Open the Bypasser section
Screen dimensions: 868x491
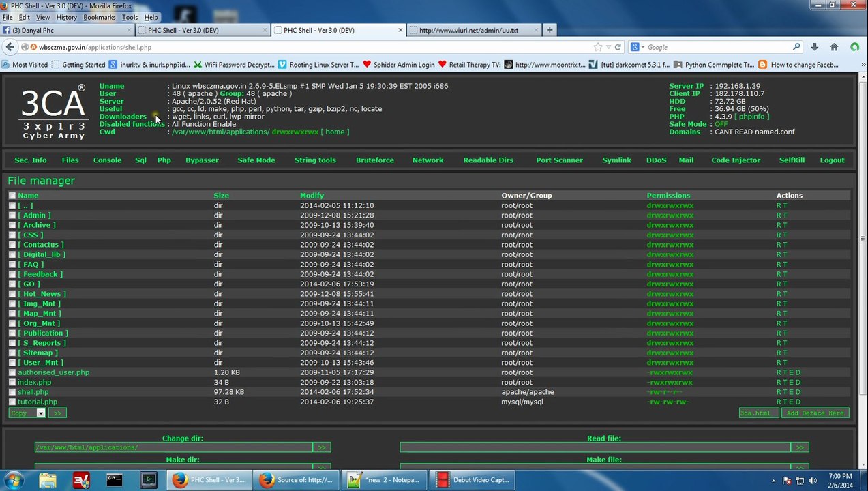[202, 160]
